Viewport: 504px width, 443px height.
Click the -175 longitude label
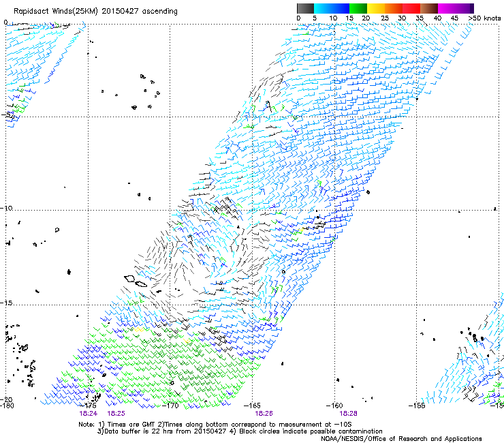click(89, 406)
